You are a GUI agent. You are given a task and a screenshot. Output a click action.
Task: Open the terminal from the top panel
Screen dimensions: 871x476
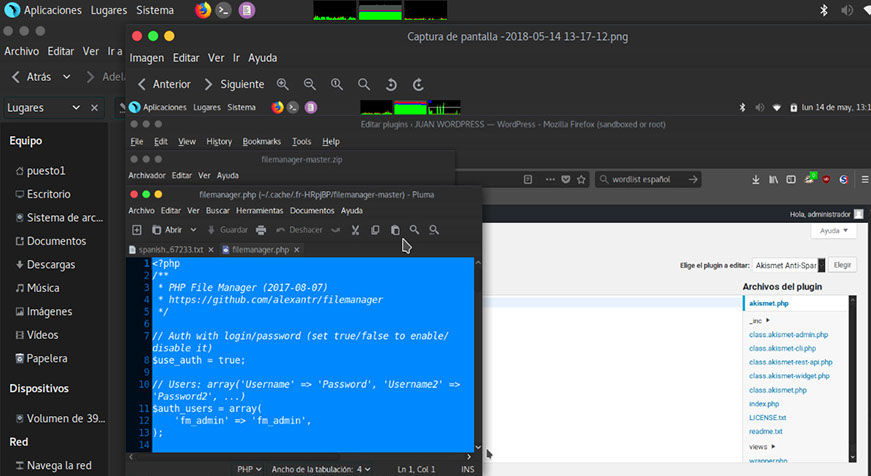[x=225, y=11]
